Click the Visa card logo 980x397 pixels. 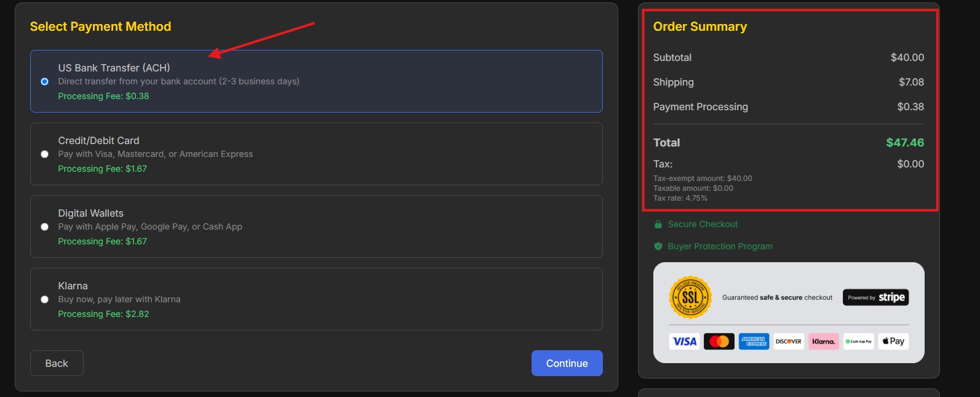point(684,341)
